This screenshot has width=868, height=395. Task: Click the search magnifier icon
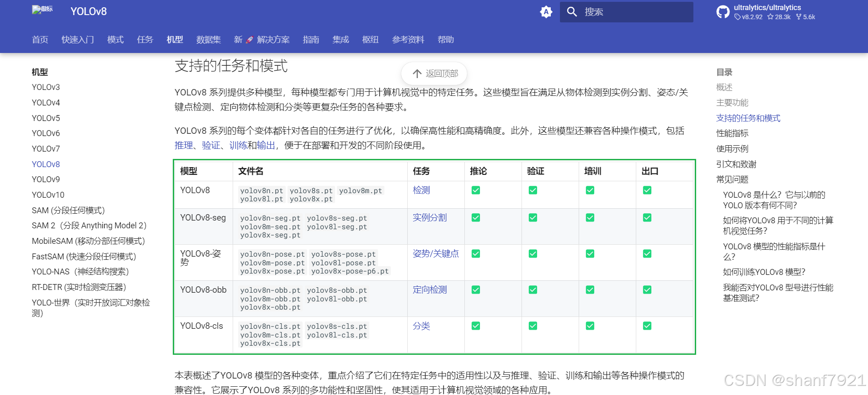[x=572, y=12]
